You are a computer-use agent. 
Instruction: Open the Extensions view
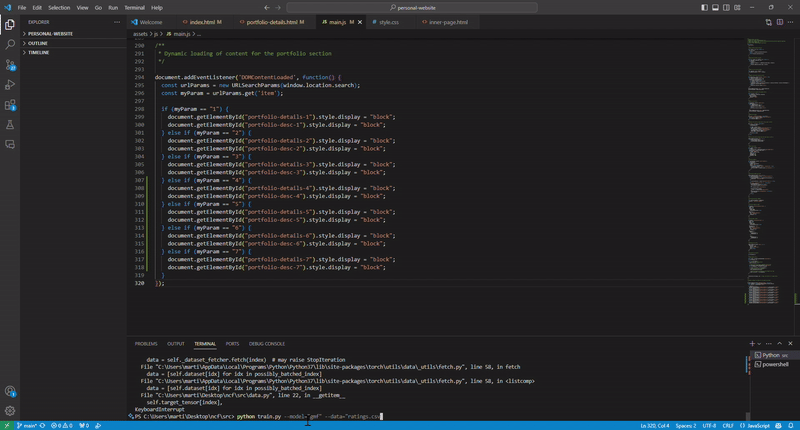(10, 104)
